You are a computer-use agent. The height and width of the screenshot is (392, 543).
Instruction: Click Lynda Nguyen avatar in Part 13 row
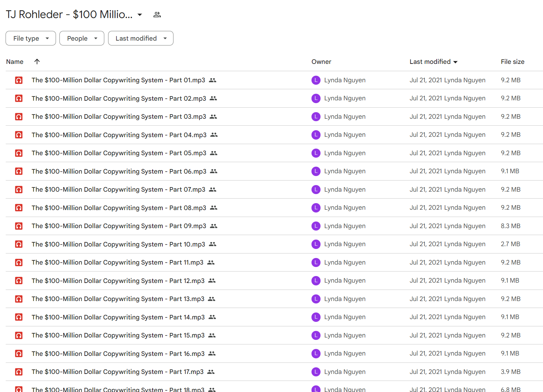316,299
